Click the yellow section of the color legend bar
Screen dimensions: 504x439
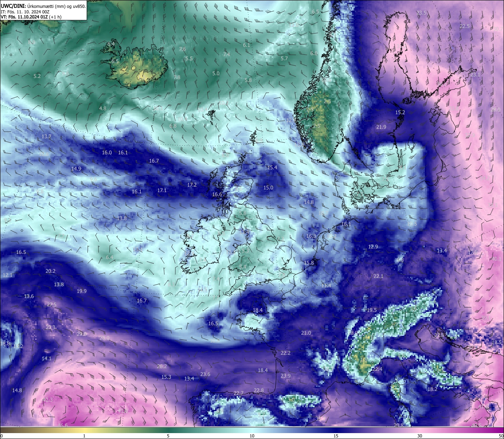point(85,430)
